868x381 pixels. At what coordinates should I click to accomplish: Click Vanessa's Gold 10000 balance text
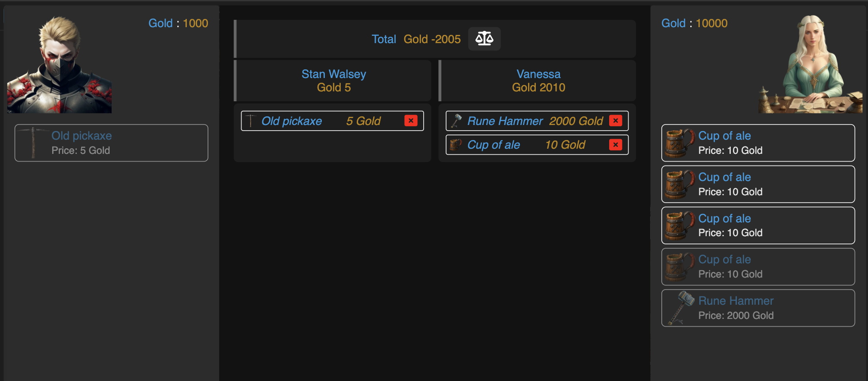[694, 23]
